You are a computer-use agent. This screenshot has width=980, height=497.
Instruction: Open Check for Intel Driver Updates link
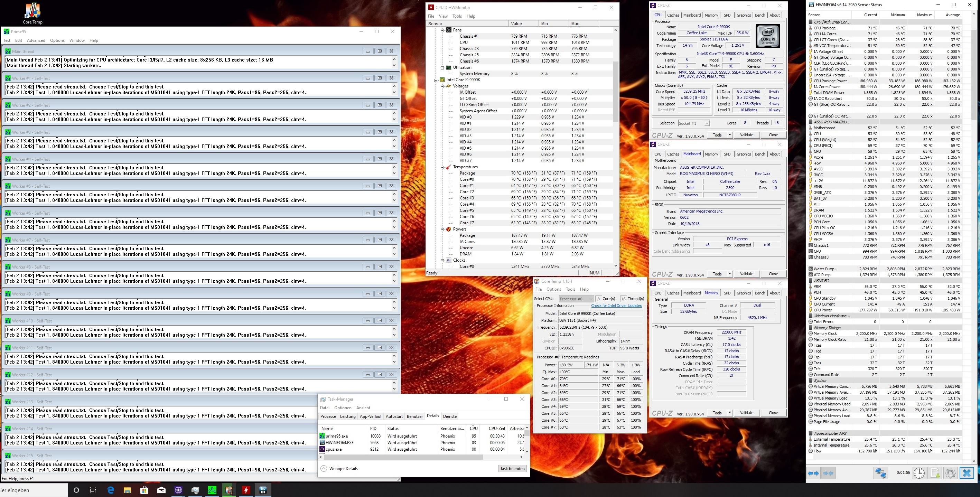(x=616, y=306)
